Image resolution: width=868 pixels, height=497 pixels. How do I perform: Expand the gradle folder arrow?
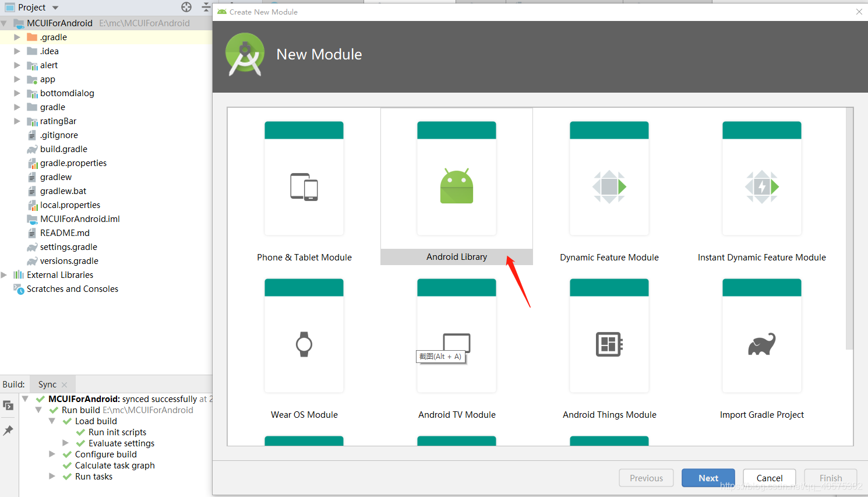click(x=17, y=107)
